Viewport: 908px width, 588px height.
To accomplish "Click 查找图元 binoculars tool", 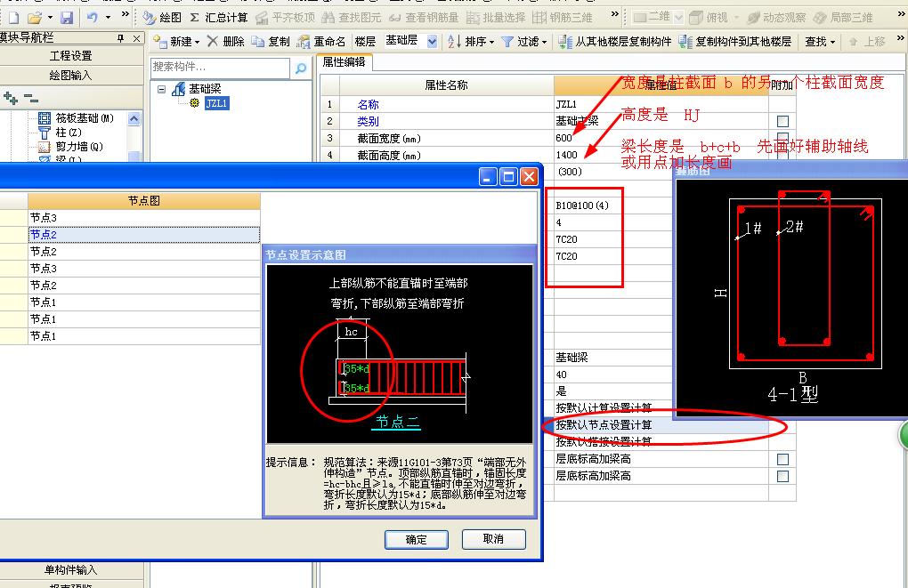I will click(352, 18).
